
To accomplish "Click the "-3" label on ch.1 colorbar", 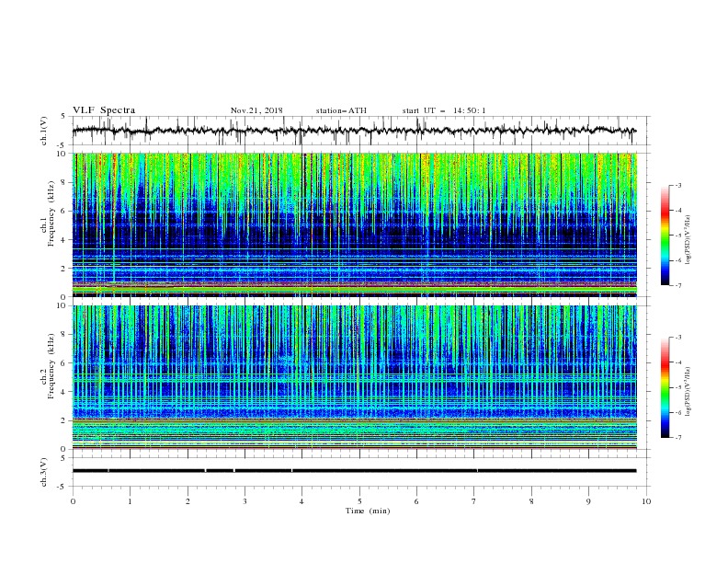I will tap(677, 185).
